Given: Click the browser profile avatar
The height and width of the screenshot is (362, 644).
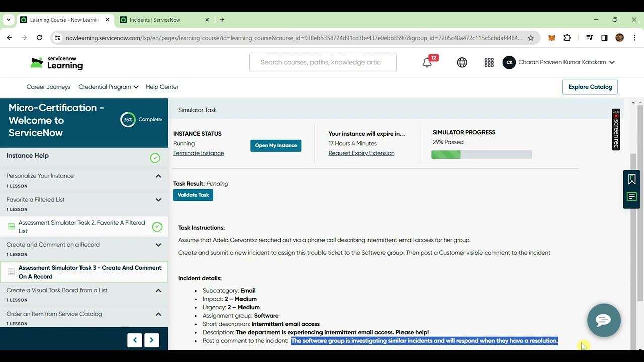Looking at the screenshot, I should (x=619, y=38).
